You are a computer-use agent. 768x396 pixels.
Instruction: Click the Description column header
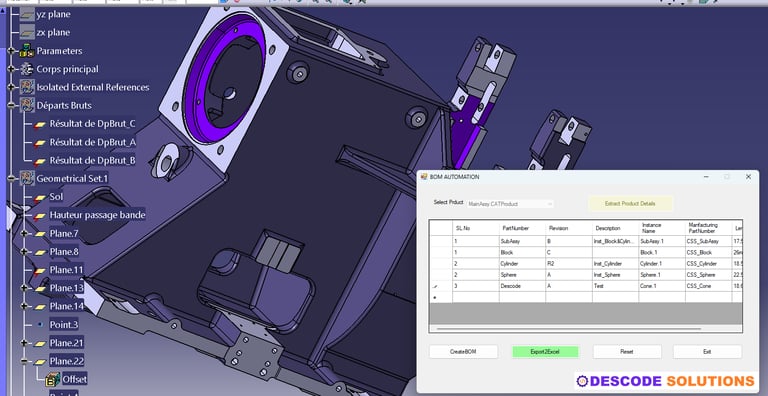coord(615,228)
